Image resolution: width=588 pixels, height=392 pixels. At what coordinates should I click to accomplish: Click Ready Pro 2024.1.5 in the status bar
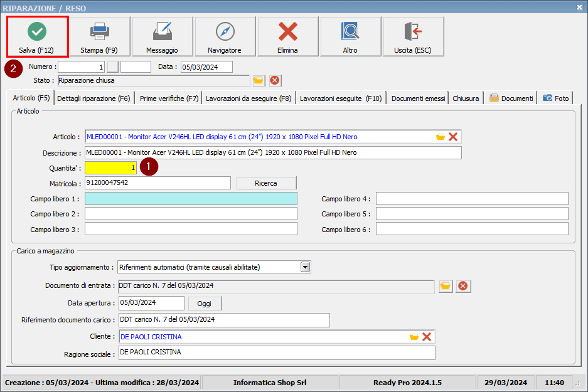click(408, 383)
